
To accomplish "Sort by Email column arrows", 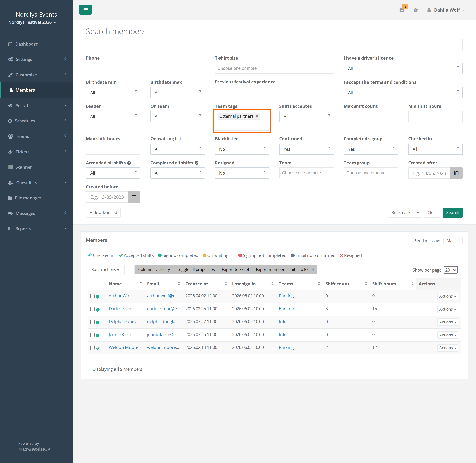I will click(179, 284).
